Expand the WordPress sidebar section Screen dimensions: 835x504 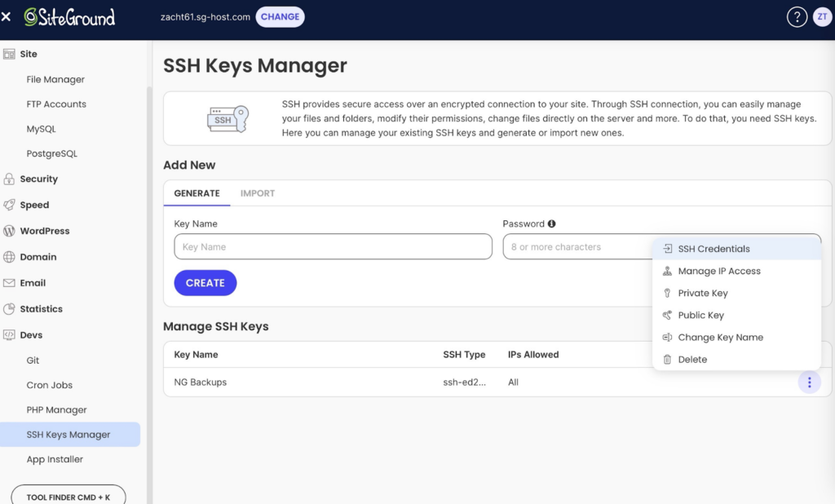coord(44,231)
